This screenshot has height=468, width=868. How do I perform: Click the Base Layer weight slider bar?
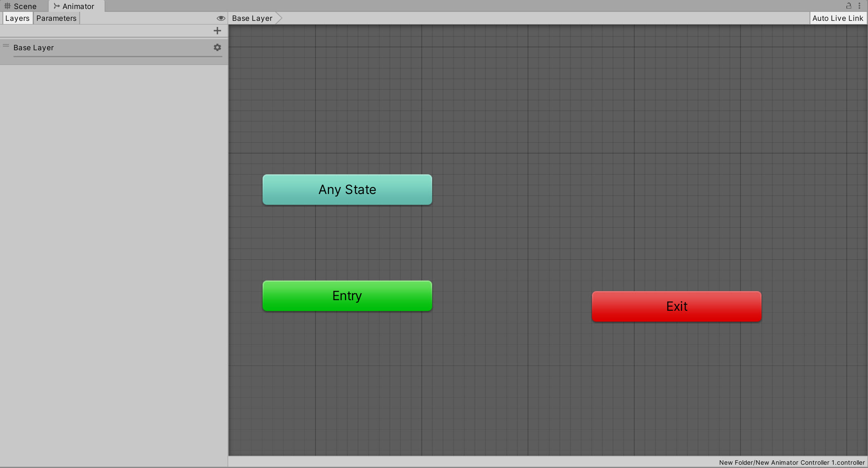pyautogui.click(x=118, y=56)
